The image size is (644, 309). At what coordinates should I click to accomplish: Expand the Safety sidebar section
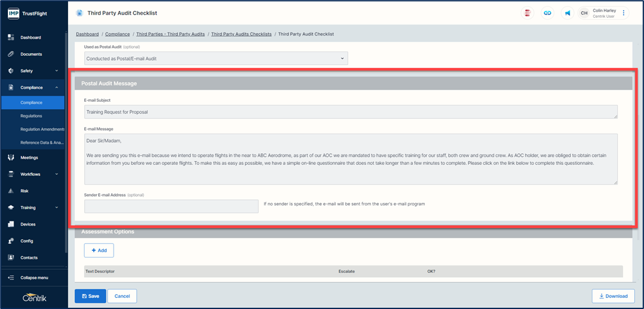[56, 71]
